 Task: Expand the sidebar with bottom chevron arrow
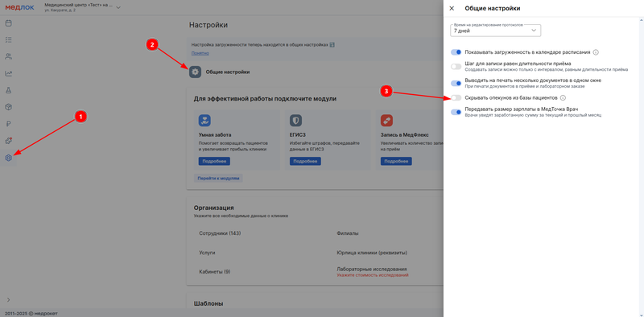point(8,300)
